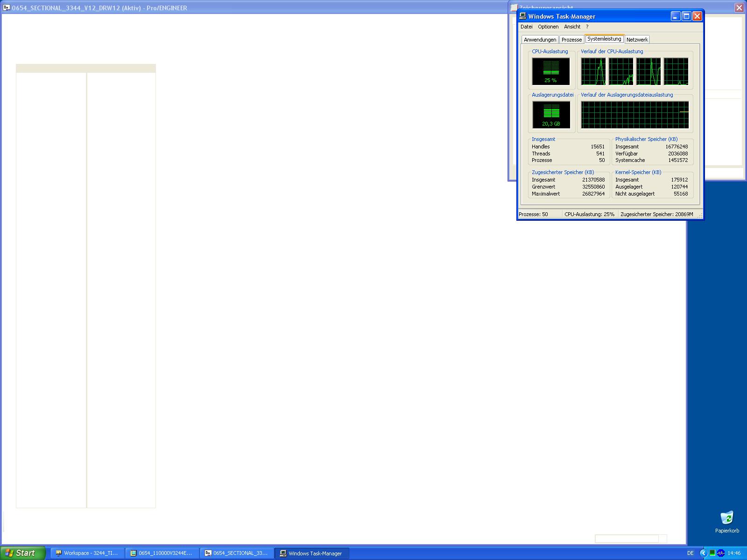Open the Datei menu
The image size is (747, 560).
coord(526,27)
